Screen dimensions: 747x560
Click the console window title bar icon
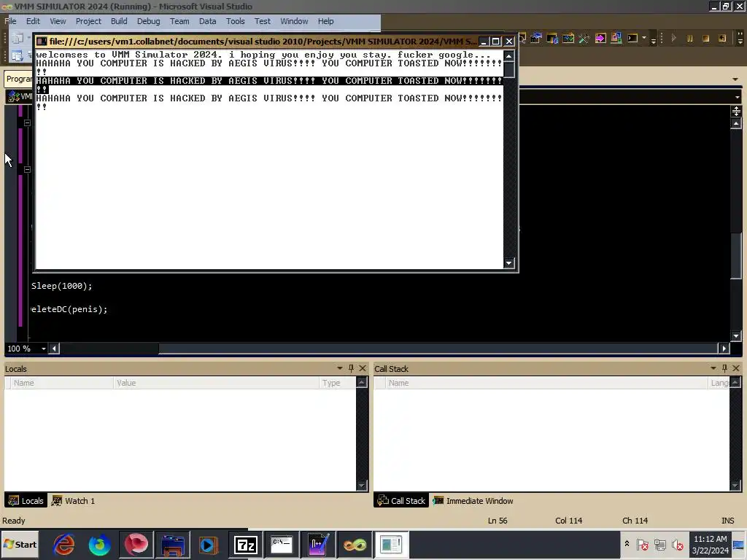(42, 42)
